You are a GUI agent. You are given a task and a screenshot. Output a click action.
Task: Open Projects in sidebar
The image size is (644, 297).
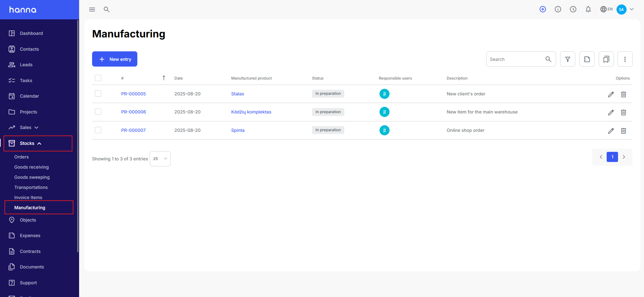28,112
